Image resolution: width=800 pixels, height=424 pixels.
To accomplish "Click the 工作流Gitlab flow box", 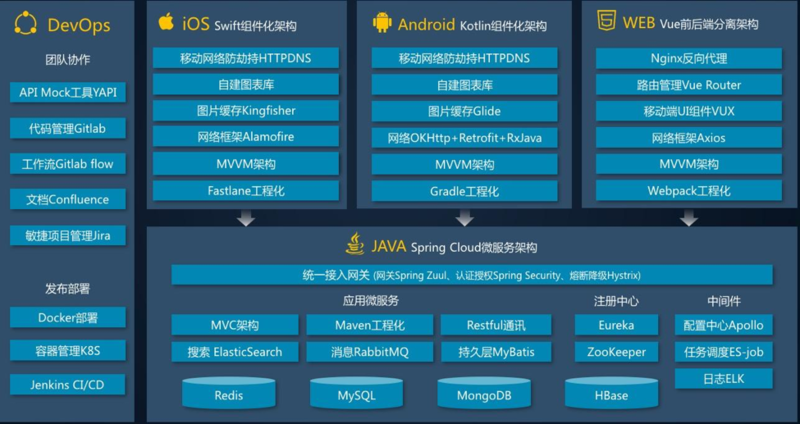I will pos(68,164).
